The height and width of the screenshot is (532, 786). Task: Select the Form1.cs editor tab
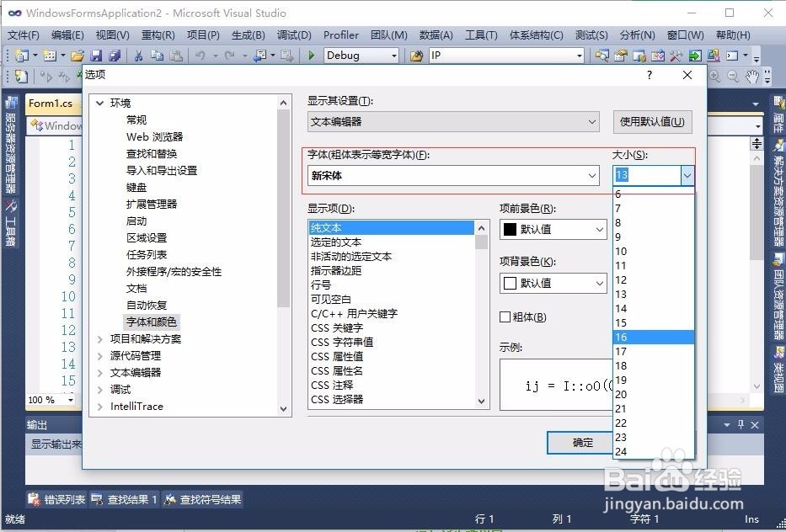pos(51,104)
